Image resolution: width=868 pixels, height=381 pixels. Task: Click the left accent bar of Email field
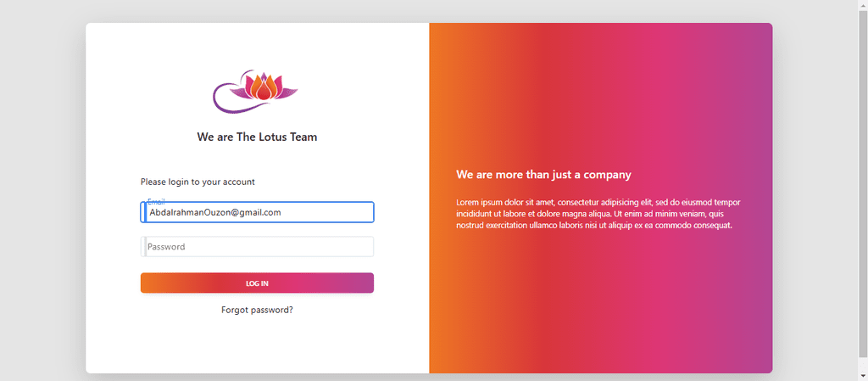[144, 212]
